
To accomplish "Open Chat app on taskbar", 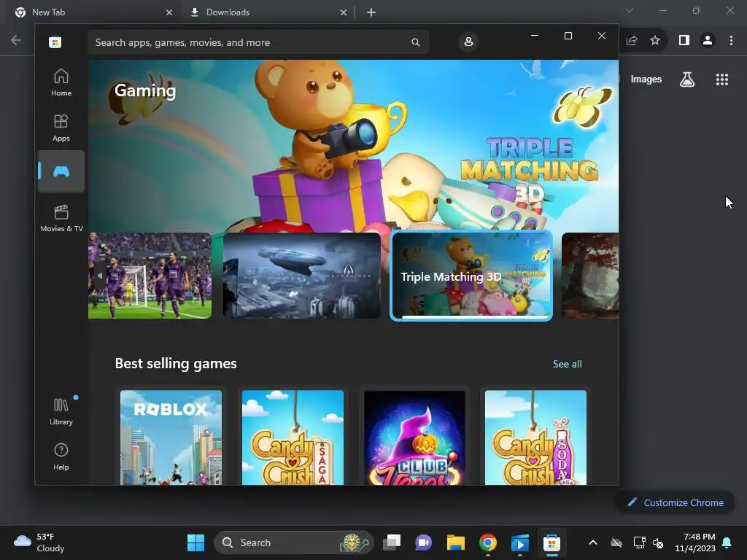I will [424, 542].
